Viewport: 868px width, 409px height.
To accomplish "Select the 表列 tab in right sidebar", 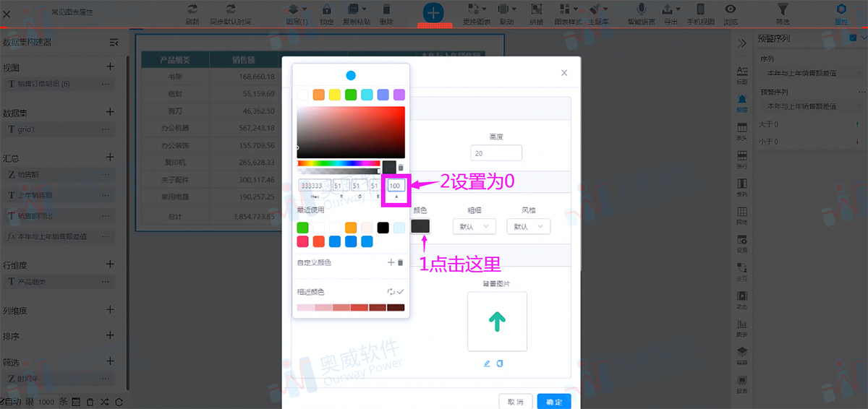I will click(x=742, y=187).
